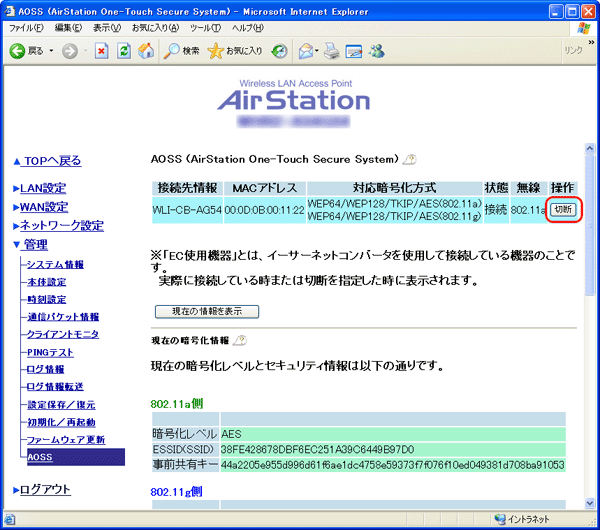The width and height of the screenshot is (600, 530).
Task: Click the AES encryption level value
Action: click(x=231, y=434)
